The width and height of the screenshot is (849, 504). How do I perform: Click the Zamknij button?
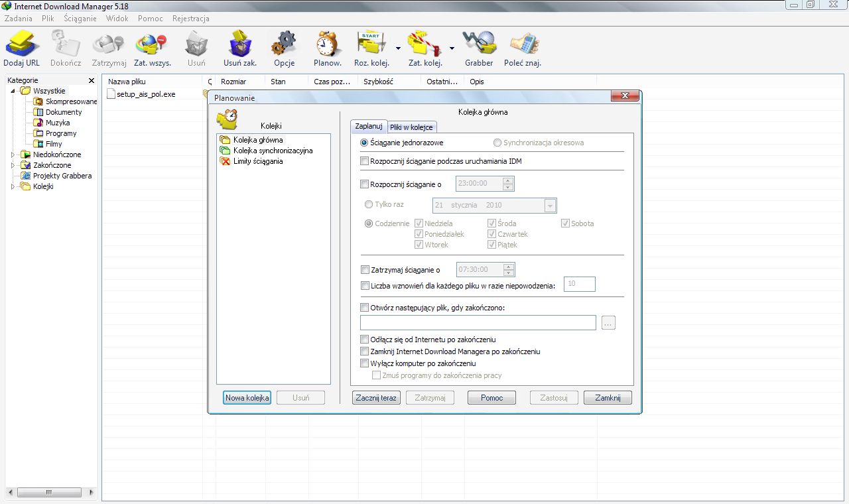click(608, 398)
